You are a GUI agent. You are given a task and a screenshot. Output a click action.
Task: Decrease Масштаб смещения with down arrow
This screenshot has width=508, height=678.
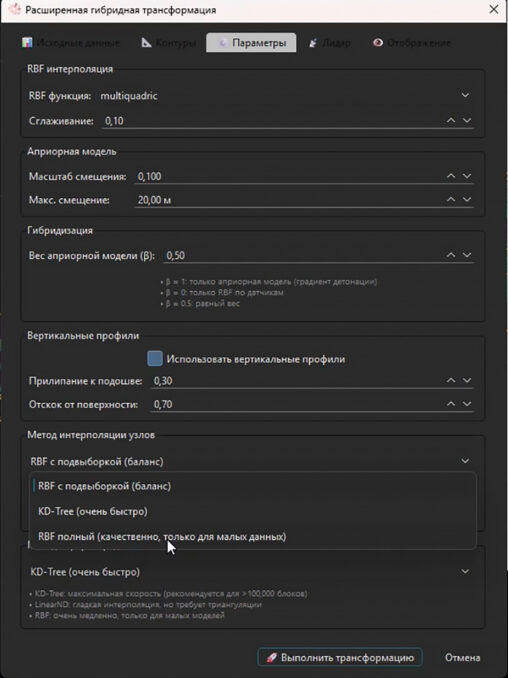467,176
